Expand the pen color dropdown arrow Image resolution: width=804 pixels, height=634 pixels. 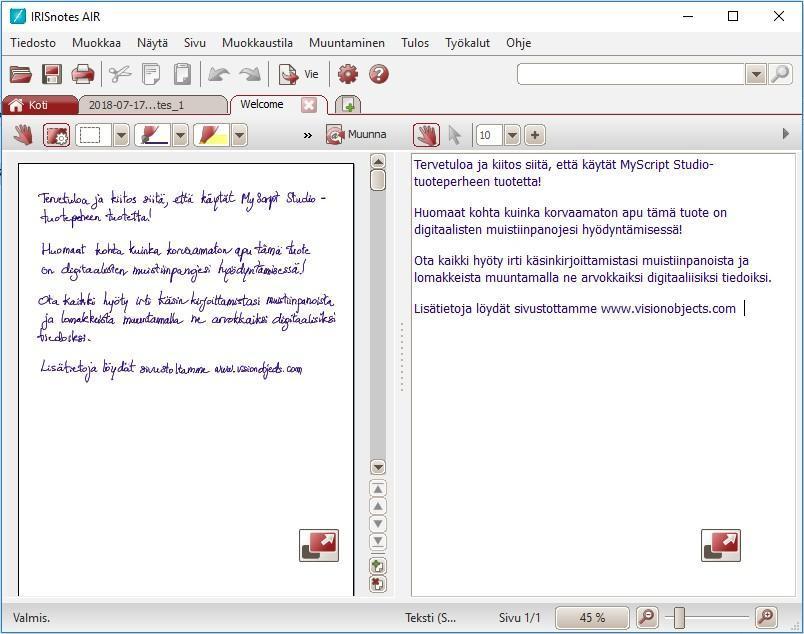(180, 135)
